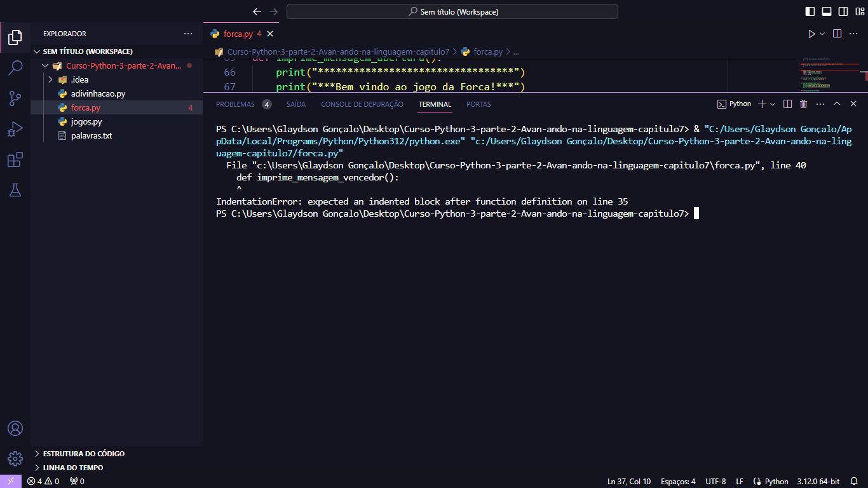
Task: Click folder breadcrumb Curso-Python-3-parte-2
Action: [x=338, y=51]
